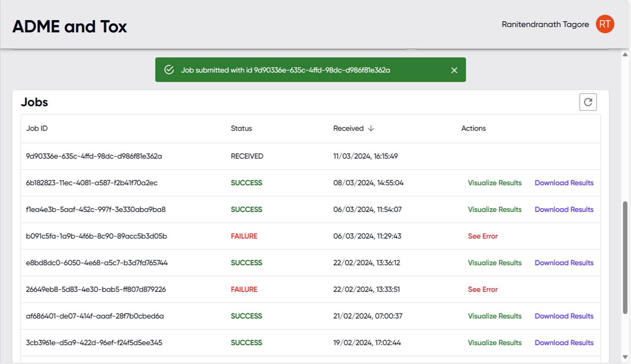Click the Status column header

pyautogui.click(x=241, y=128)
